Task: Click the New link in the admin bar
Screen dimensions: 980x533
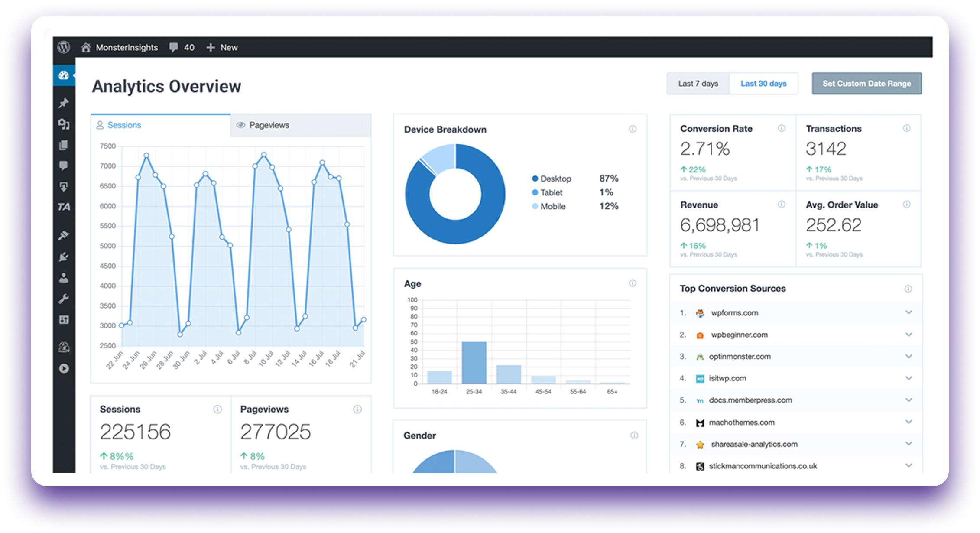Action: (222, 47)
